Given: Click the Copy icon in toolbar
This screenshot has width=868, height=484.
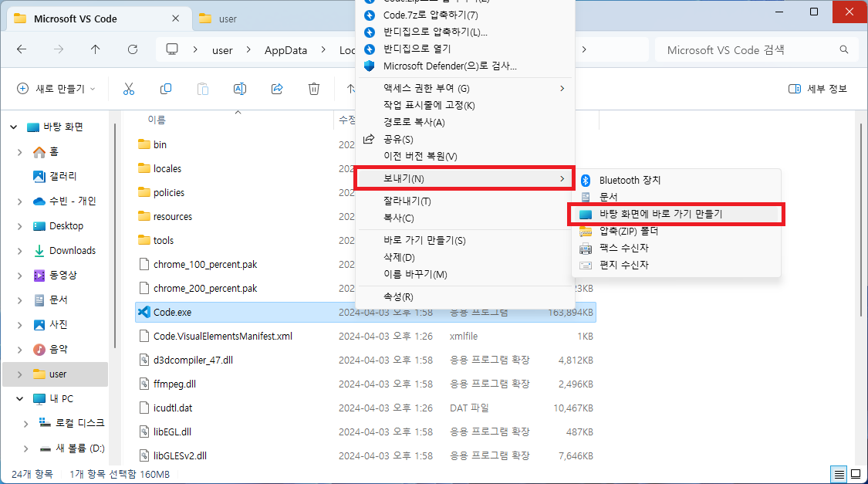Looking at the screenshot, I should click(166, 89).
